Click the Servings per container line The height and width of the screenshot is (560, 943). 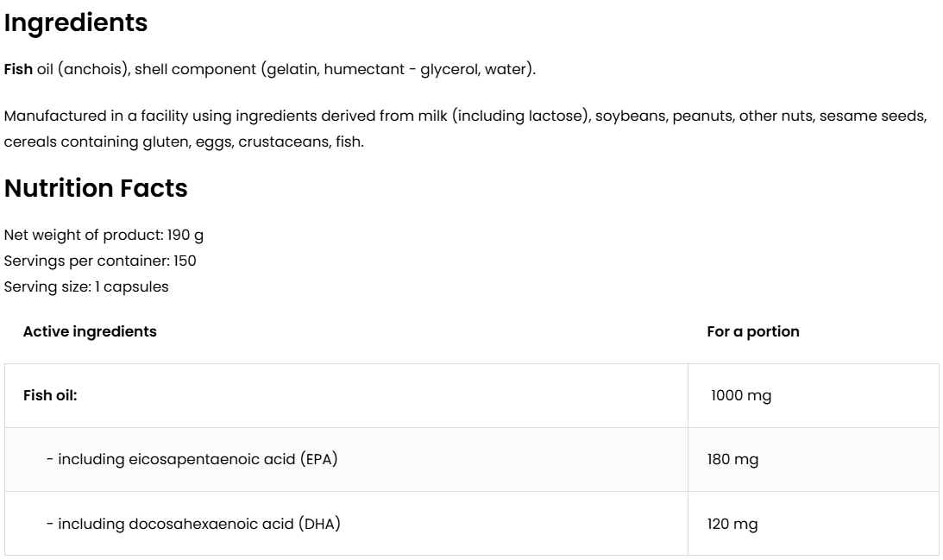click(100, 261)
